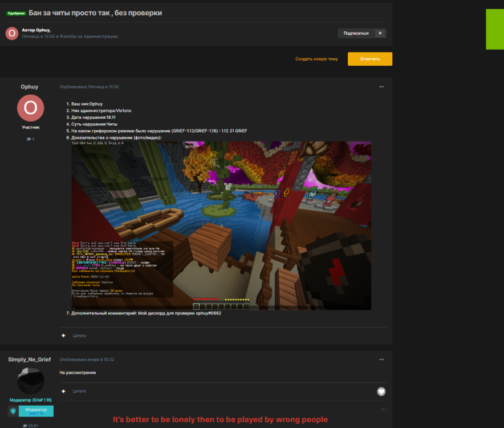504x428 pixels.
Task: Click the author name Ophuy in the header
Action: pos(43,30)
